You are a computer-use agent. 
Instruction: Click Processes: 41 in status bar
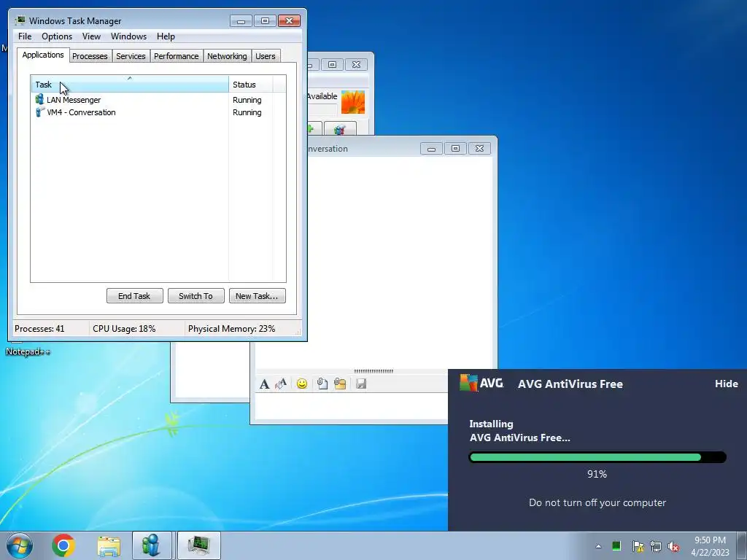[39, 329]
